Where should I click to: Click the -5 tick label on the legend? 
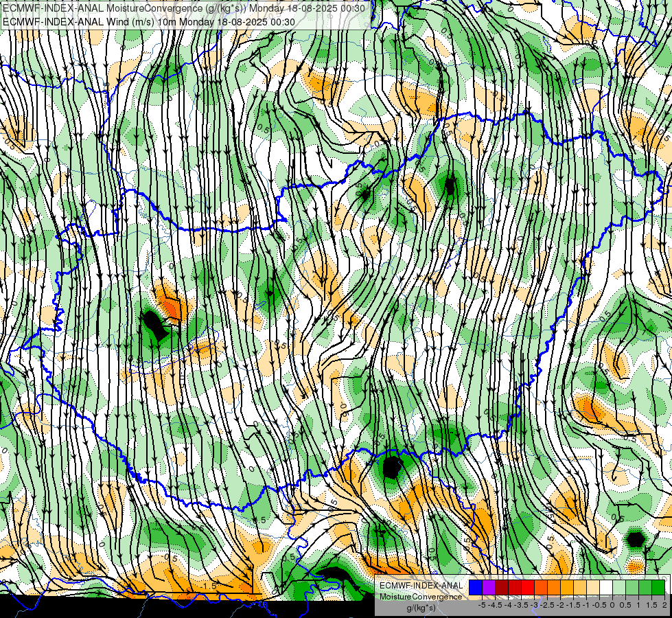point(482,605)
